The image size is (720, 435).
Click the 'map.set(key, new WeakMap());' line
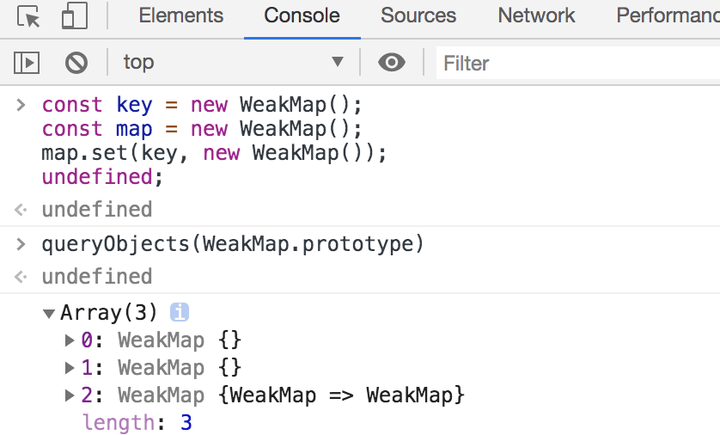(x=214, y=153)
